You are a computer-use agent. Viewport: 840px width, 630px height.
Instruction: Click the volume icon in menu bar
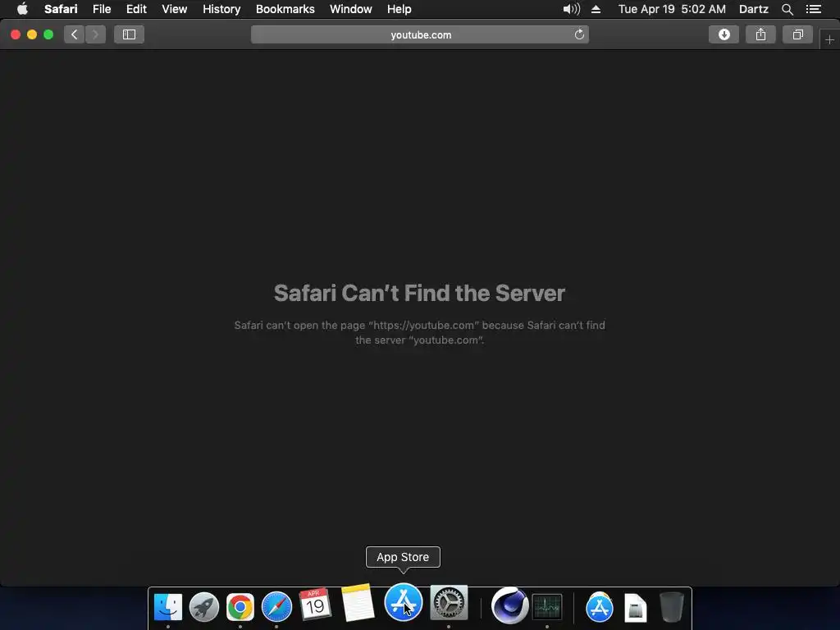[x=572, y=9]
